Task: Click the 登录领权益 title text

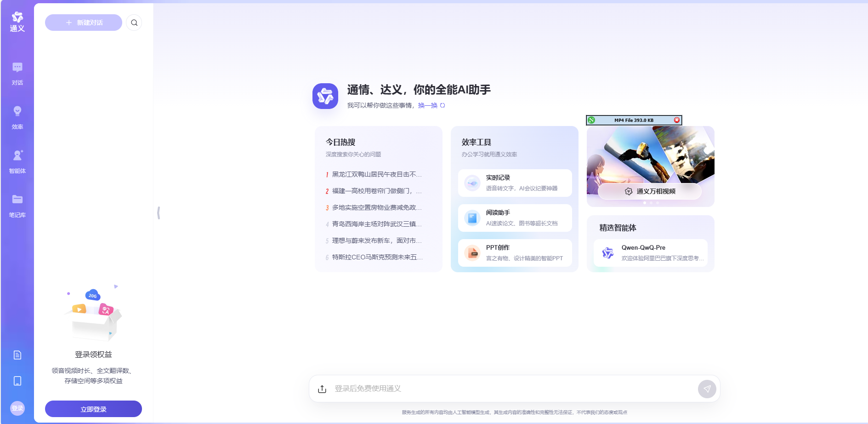Action: pyautogui.click(x=94, y=355)
